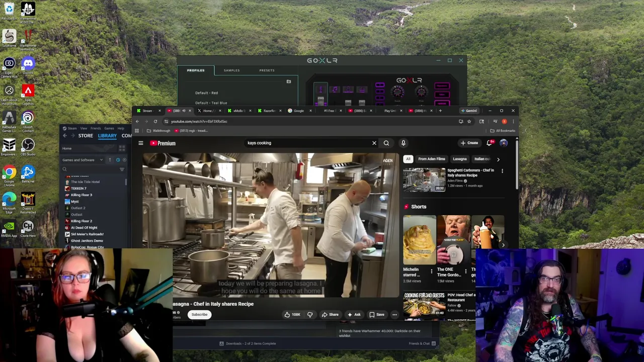Open options for 'Michelin starred' short
Viewport: 644px width, 362px height.
coord(431,271)
